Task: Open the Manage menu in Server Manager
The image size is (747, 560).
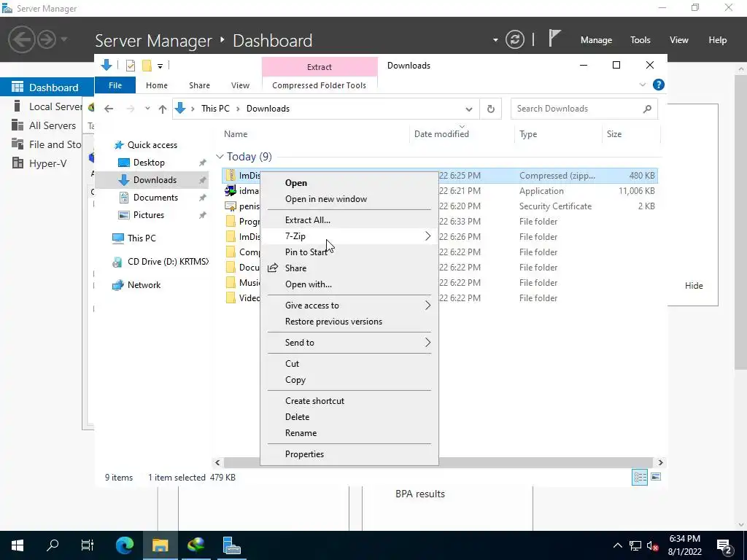Action: tap(596, 40)
